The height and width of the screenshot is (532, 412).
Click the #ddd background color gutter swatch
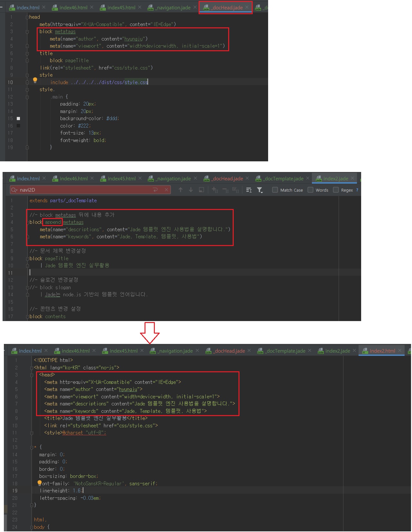(18, 119)
